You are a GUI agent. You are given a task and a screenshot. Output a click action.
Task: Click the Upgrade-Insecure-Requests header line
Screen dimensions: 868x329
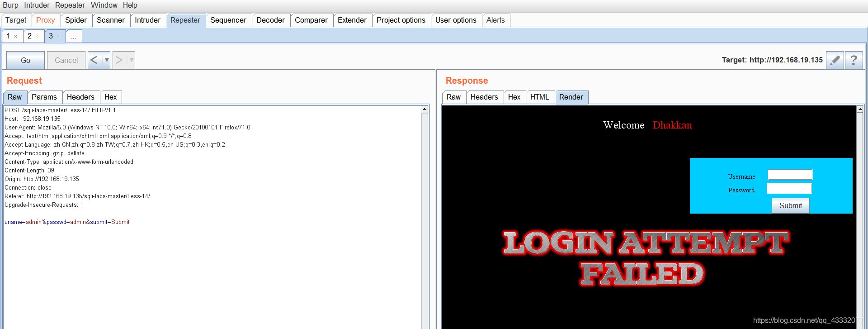coord(44,205)
